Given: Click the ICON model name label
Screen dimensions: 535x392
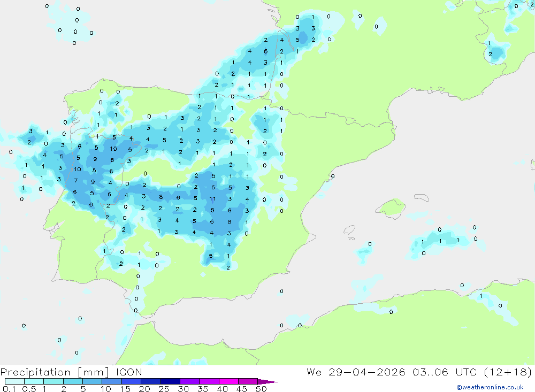Looking at the screenshot, I should tap(129, 372).
